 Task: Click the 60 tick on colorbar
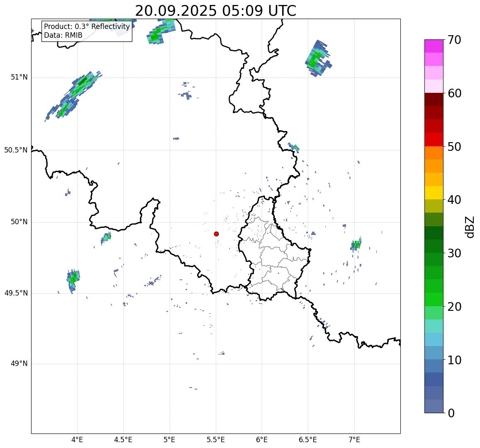click(454, 93)
